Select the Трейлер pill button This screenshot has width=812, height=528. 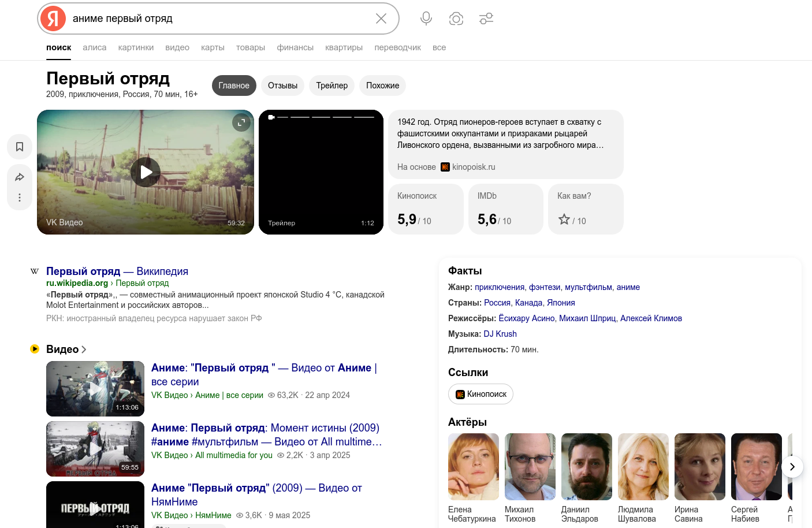click(x=332, y=85)
